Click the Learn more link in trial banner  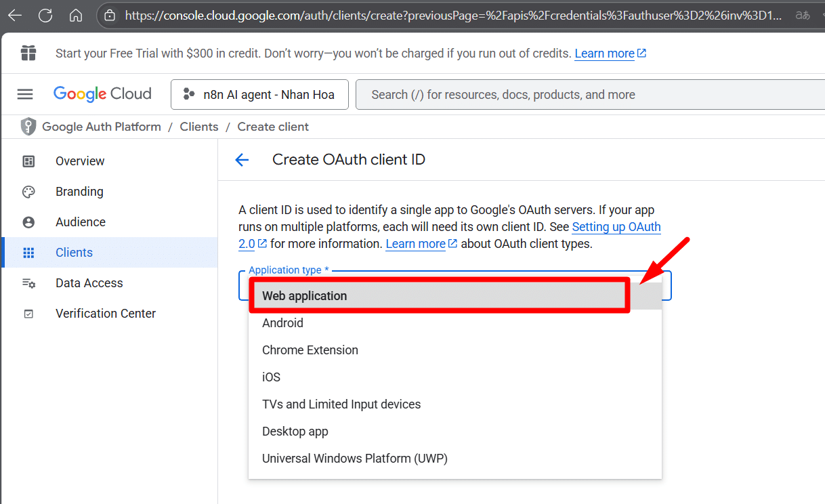coord(610,54)
